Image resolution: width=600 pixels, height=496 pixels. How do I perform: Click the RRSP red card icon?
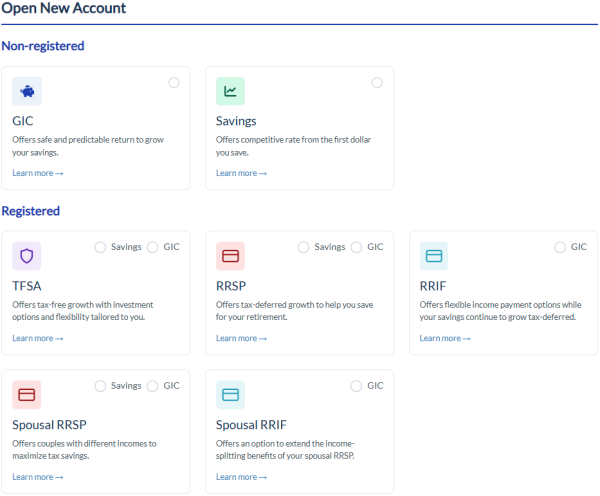(x=231, y=256)
